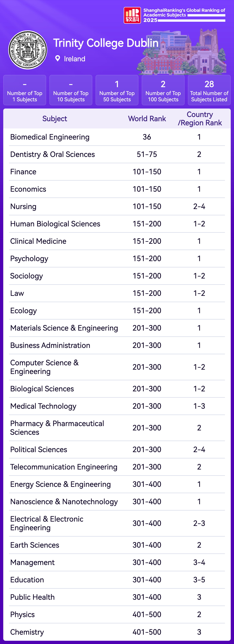Click the Chemistry subject at the bottom
Viewport: 234px width, 644px height.
pyautogui.click(x=27, y=632)
